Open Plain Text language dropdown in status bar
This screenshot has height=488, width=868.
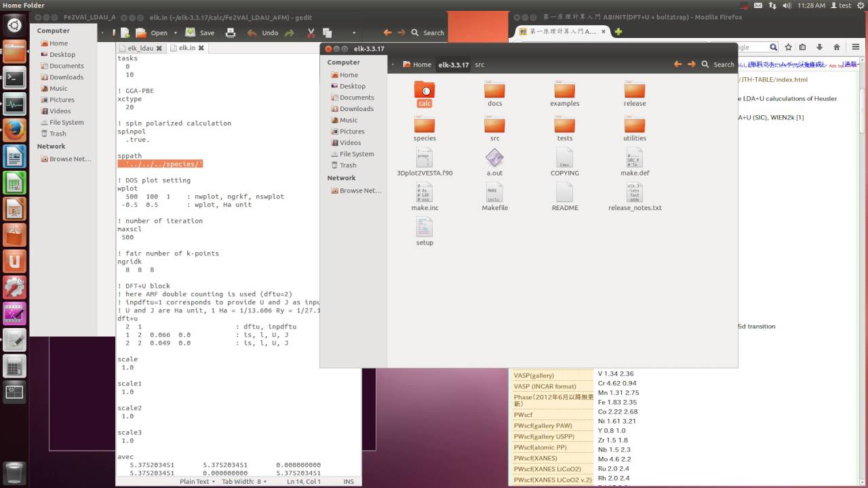[x=197, y=481]
